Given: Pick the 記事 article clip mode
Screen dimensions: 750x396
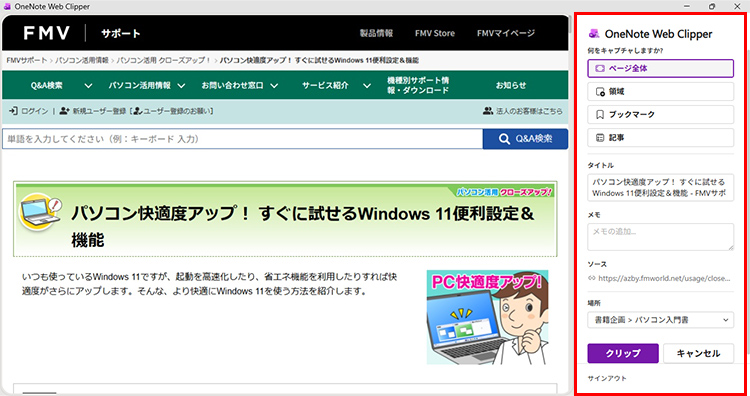Looking at the screenshot, I should pos(660,137).
